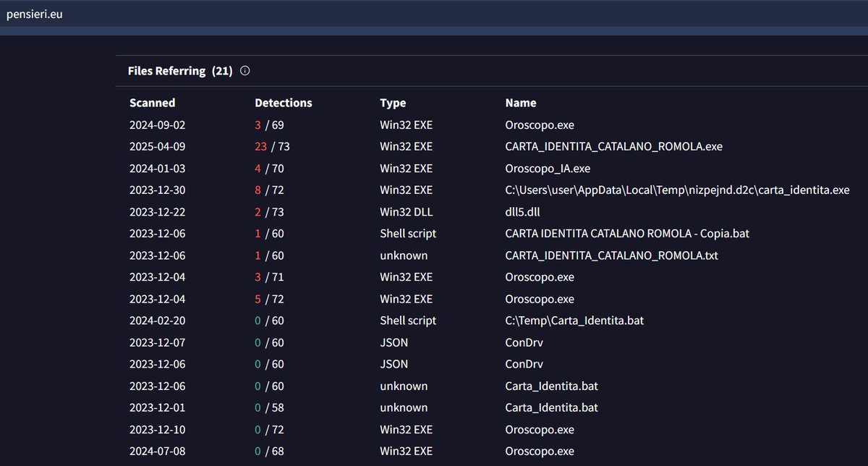Select the scan date 2025-04-09
The width and height of the screenshot is (868, 466).
tap(157, 146)
